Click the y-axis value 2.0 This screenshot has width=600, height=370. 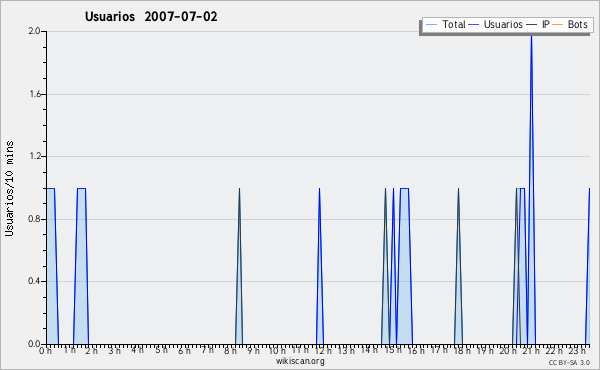(34, 31)
